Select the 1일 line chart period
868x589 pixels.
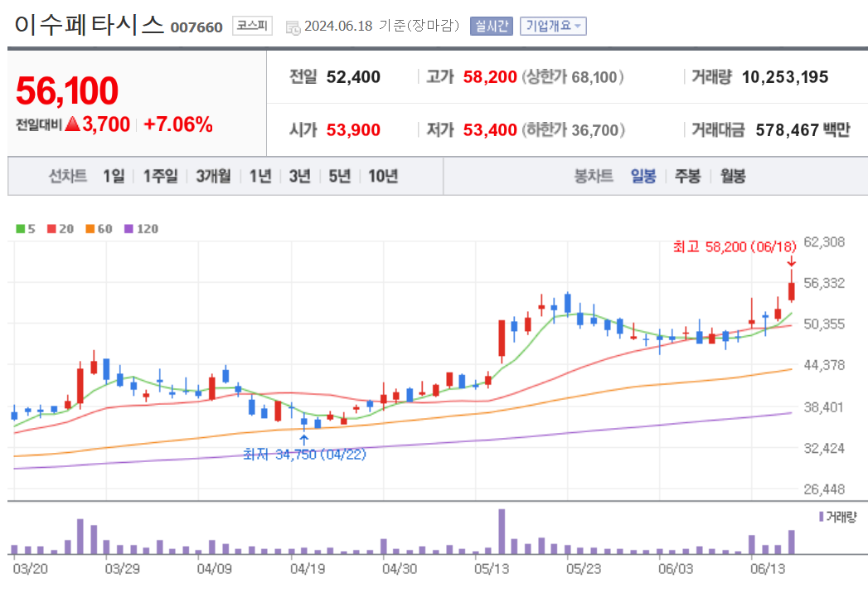114,176
